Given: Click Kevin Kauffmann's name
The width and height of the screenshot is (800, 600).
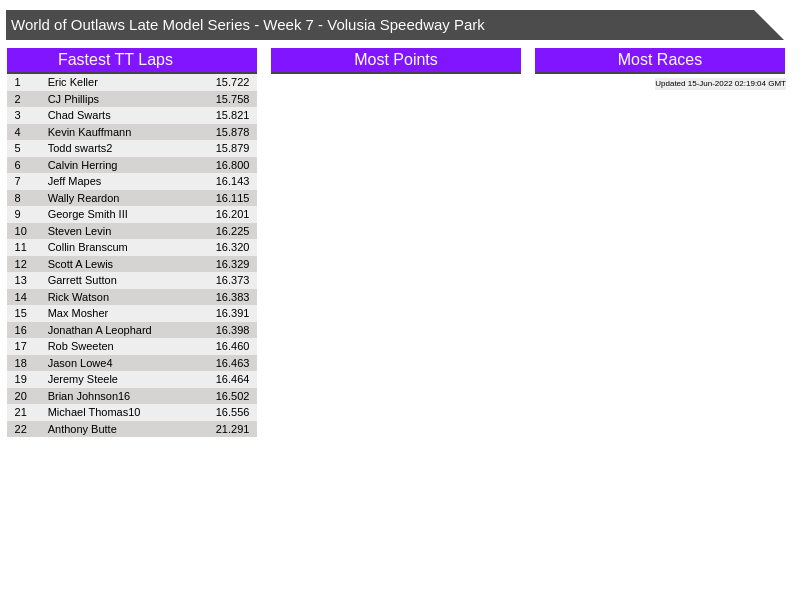Looking at the screenshot, I should pos(89,132).
